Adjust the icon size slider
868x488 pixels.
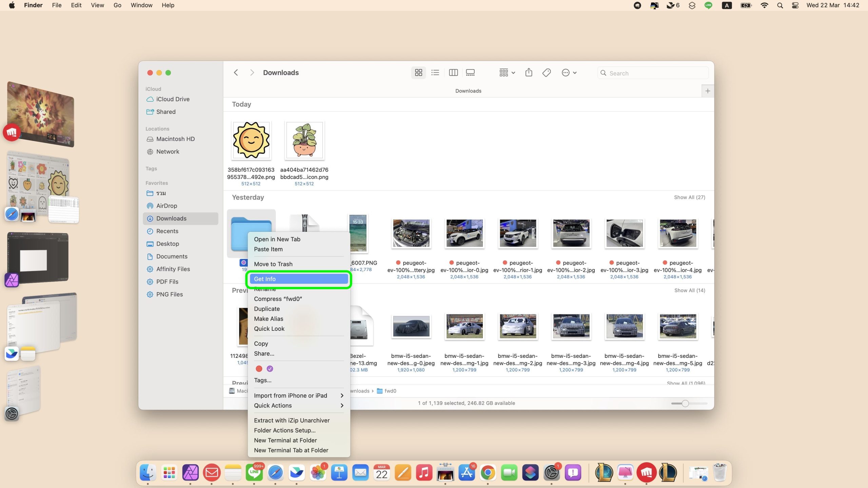point(685,403)
